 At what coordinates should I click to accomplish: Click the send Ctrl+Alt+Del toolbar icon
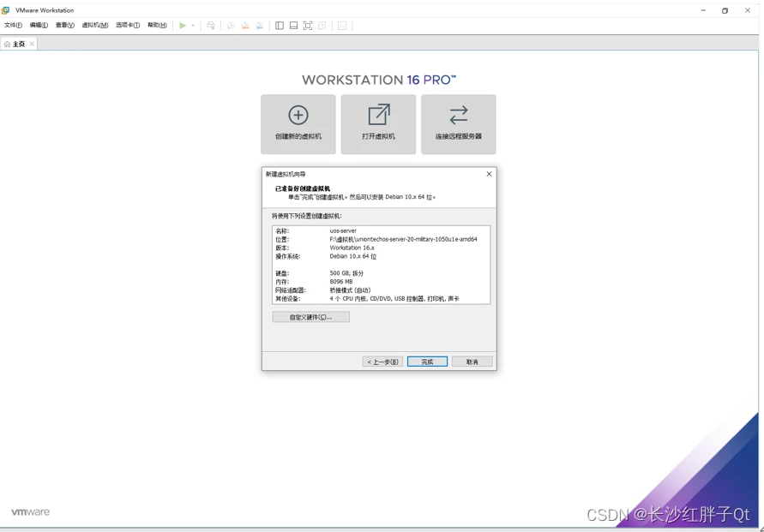pos(210,26)
